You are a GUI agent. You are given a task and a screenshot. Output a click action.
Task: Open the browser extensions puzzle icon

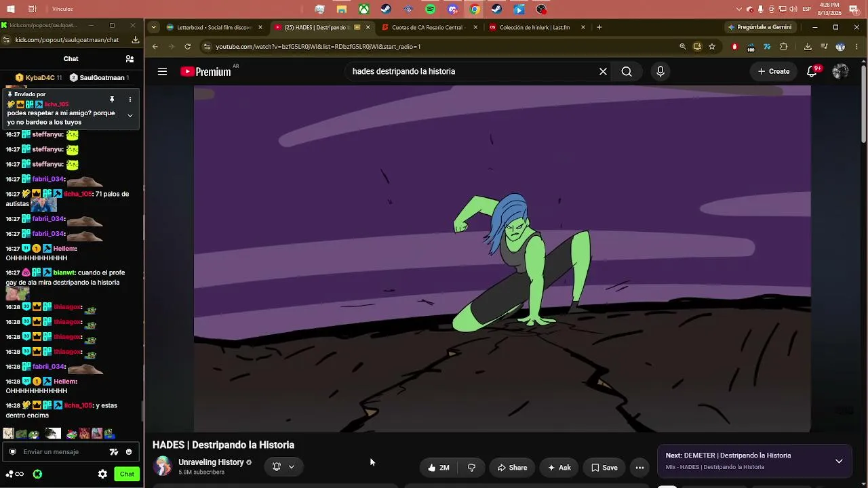point(784,47)
